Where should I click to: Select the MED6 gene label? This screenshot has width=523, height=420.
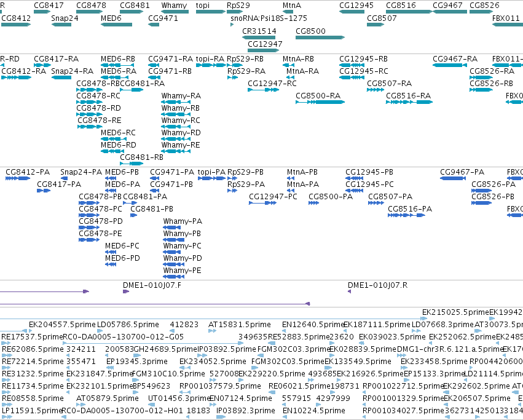coord(111,18)
